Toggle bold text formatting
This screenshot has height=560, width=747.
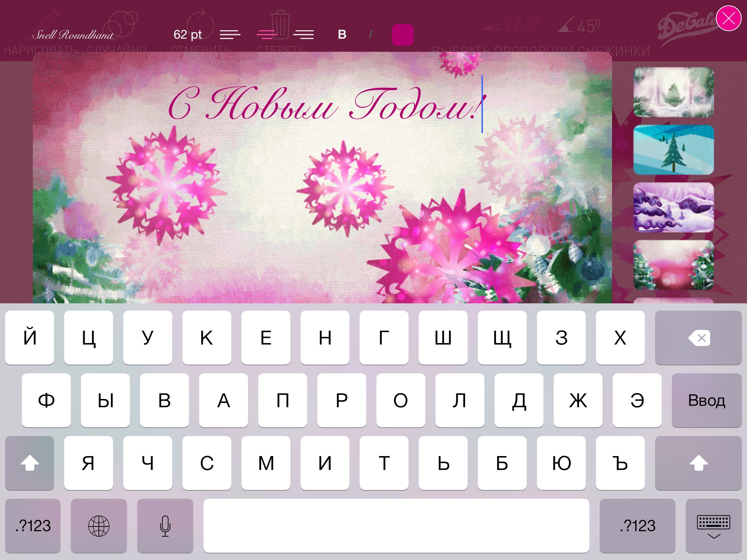[342, 35]
